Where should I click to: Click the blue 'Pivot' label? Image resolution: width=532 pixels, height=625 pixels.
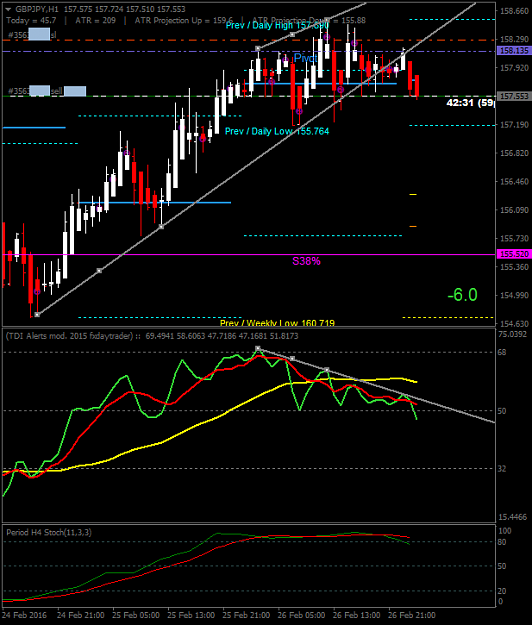305,58
